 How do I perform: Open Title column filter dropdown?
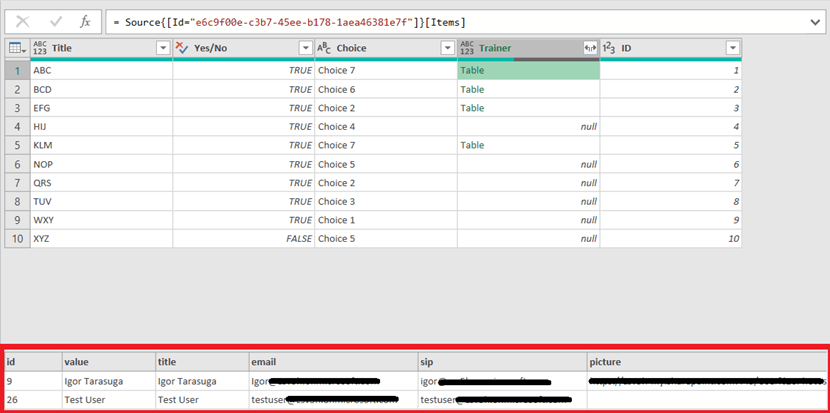pos(163,48)
